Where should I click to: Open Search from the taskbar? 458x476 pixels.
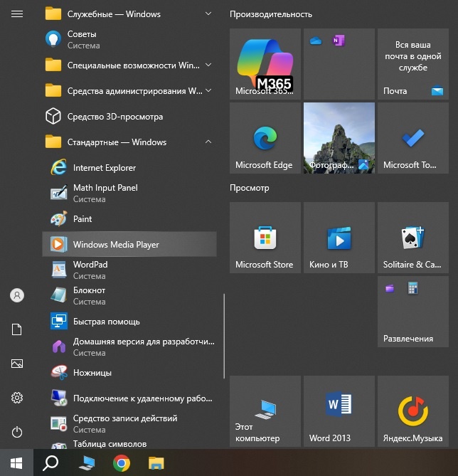point(50,463)
